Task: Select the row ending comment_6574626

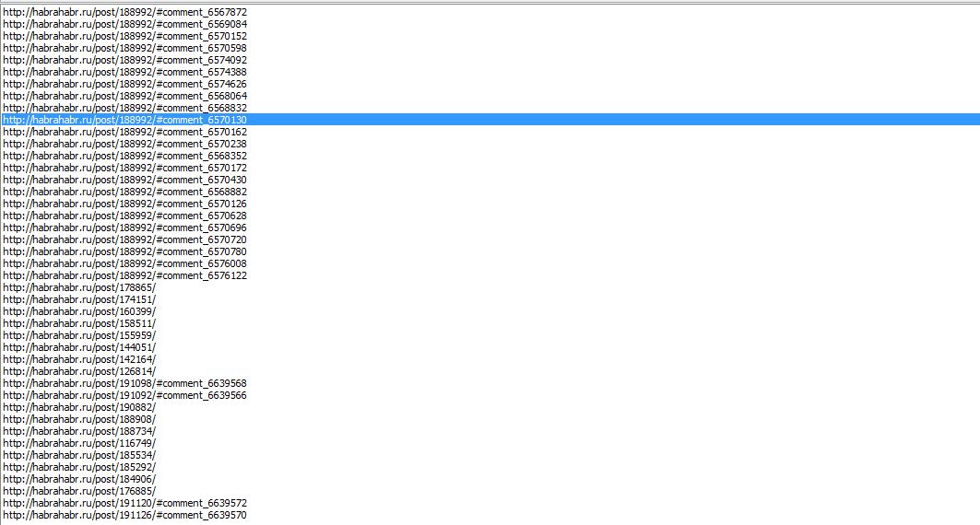Action: click(125, 84)
